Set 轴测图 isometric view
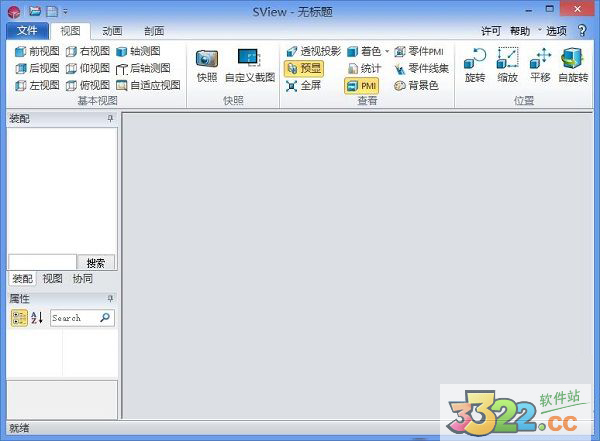This screenshot has height=441, width=600. click(x=138, y=51)
